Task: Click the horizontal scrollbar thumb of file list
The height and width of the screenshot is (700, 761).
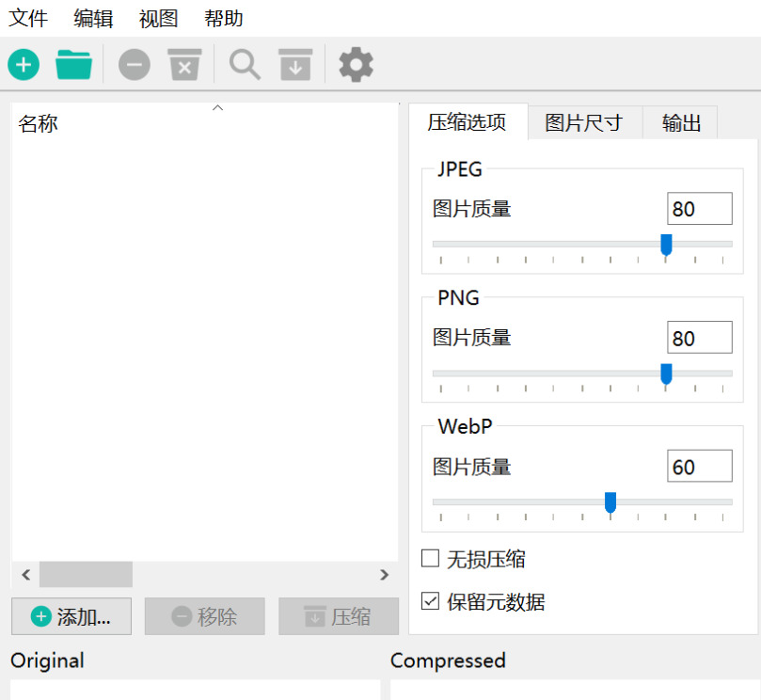Action: [x=86, y=575]
